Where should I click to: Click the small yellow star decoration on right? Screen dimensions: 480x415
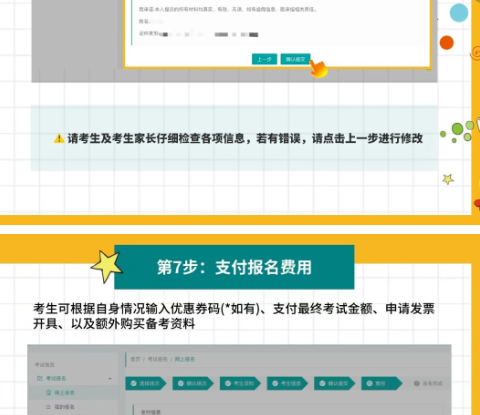(x=448, y=179)
